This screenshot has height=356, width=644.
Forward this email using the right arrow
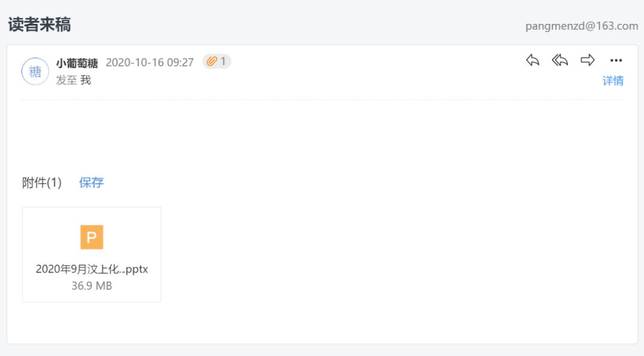point(588,60)
